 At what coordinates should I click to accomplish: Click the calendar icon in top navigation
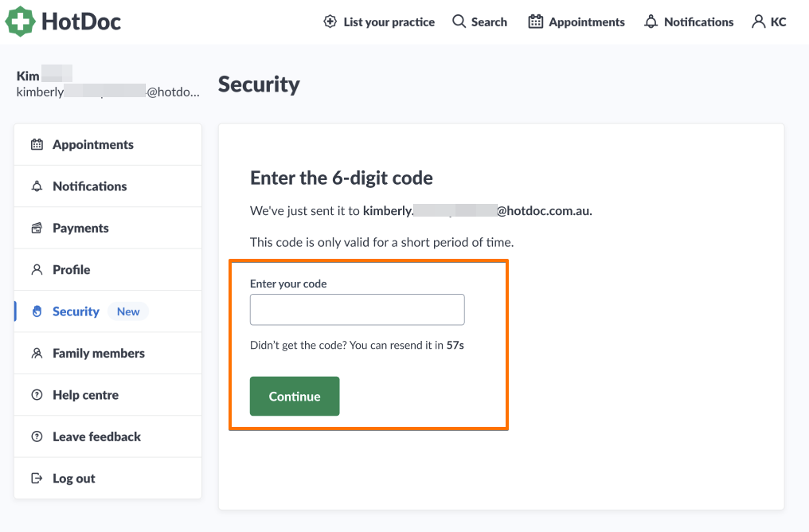(x=536, y=22)
